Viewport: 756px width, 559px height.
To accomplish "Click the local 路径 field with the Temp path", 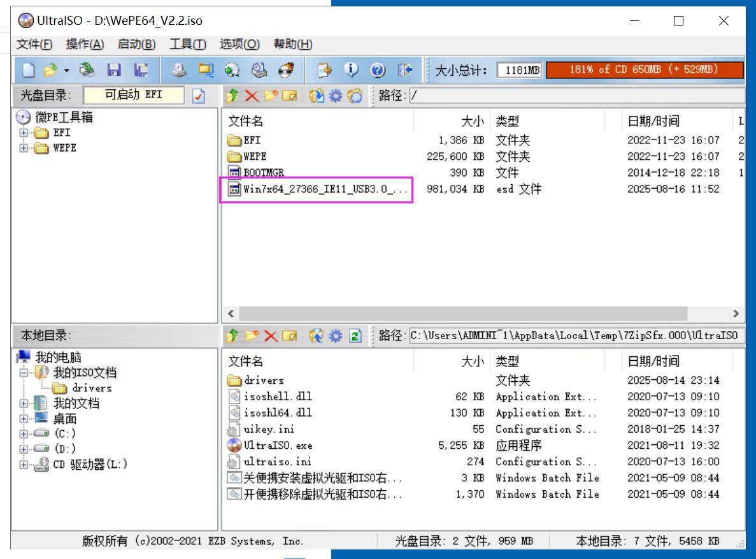I will [576, 335].
